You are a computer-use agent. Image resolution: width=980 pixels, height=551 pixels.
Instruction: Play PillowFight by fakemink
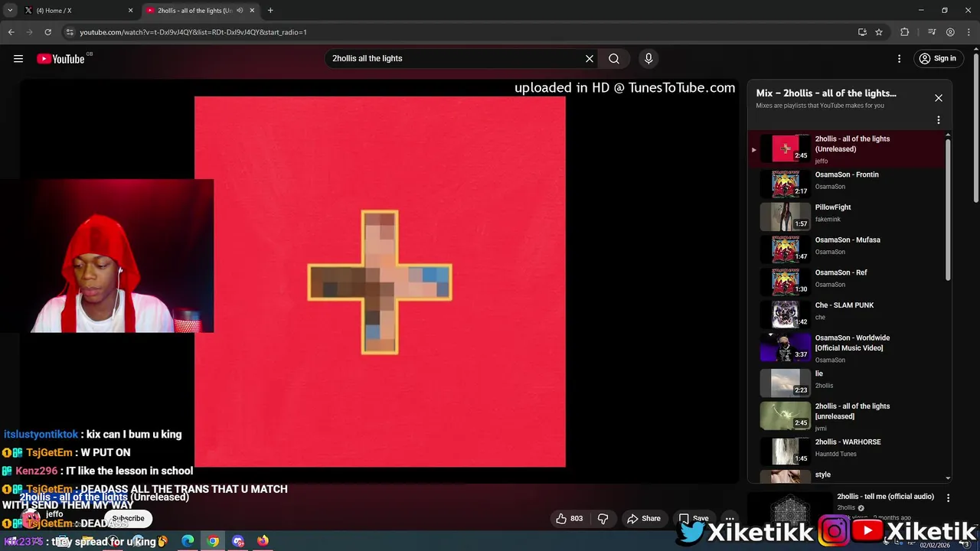click(848, 215)
